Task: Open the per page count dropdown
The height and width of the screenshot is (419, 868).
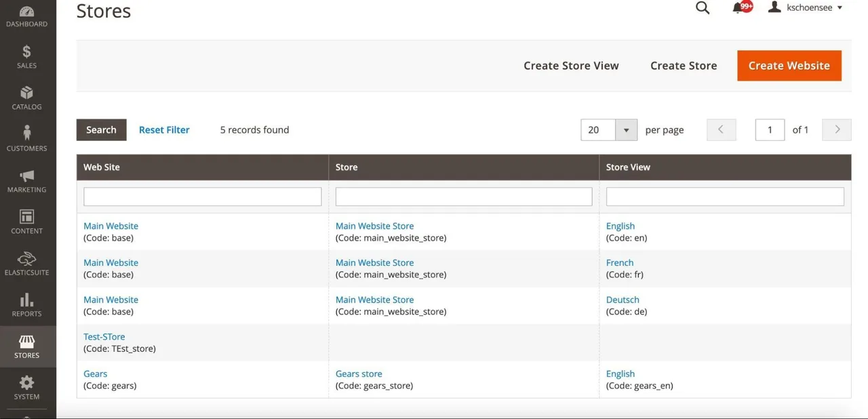Action: (609, 129)
